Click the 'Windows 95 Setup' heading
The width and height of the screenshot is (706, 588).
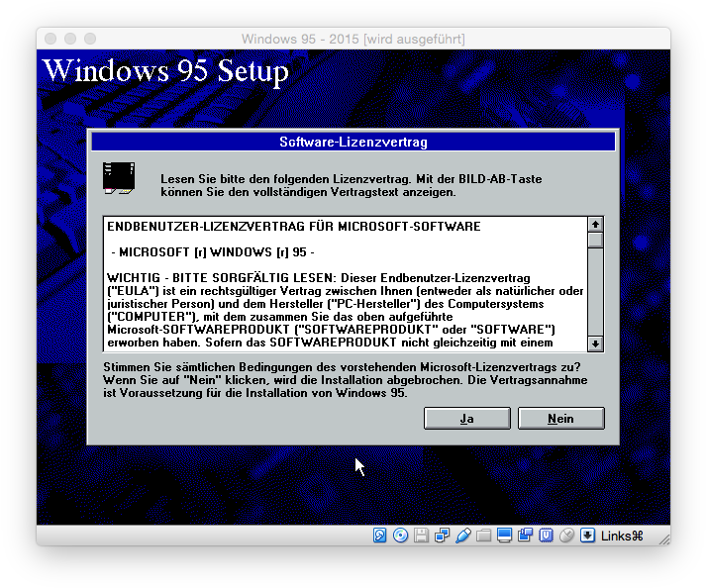coord(165,71)
